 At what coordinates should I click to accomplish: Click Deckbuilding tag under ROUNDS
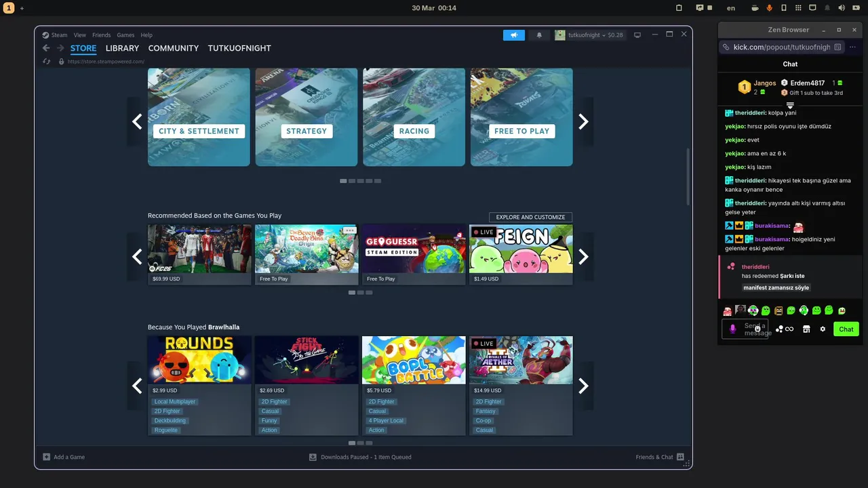tap(170, 420)
